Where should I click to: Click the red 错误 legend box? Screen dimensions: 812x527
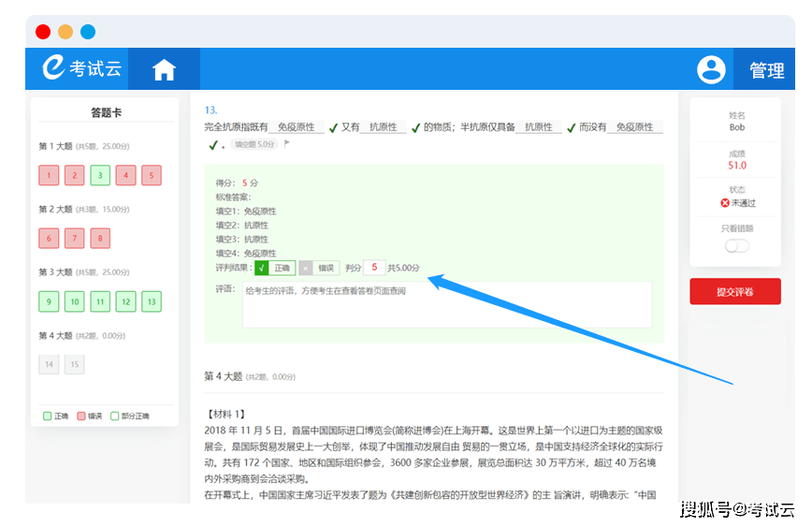point(80,417)
